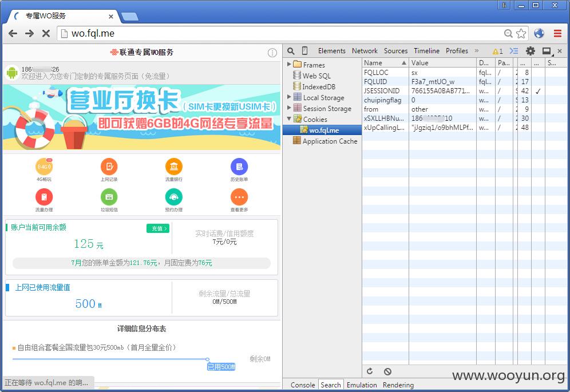Switch to the Network tab
This screenshot has height=392, width=570.
(365, 51)
